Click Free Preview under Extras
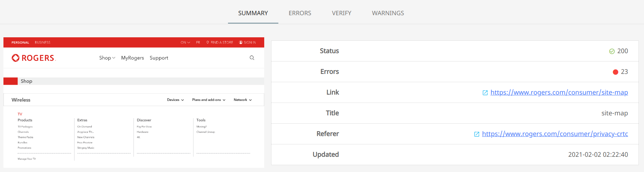644x172 pixels. 85,142
